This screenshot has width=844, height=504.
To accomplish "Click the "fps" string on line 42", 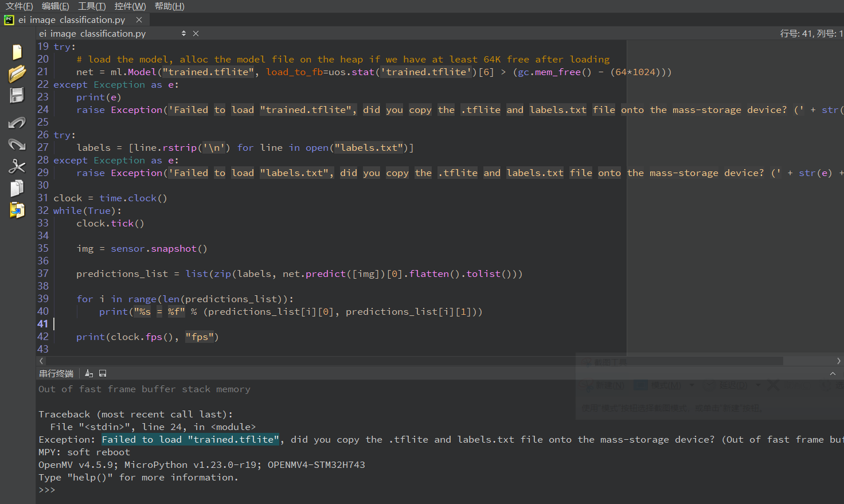I will click(x=200, y=337).
